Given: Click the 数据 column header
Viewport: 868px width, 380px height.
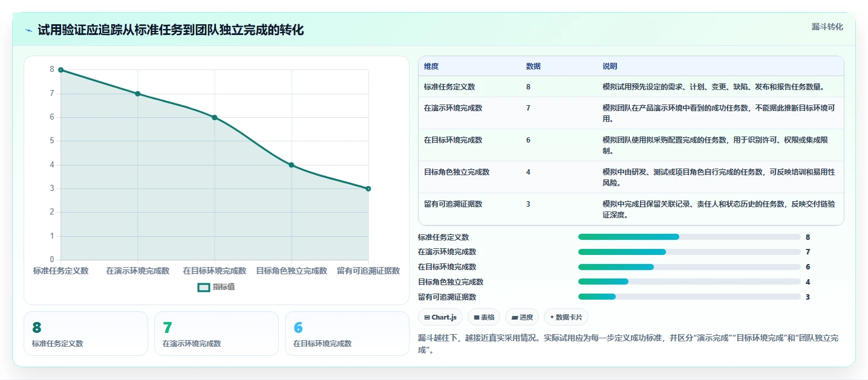Looking at the screenshot, I should click(x=534, y=66).
